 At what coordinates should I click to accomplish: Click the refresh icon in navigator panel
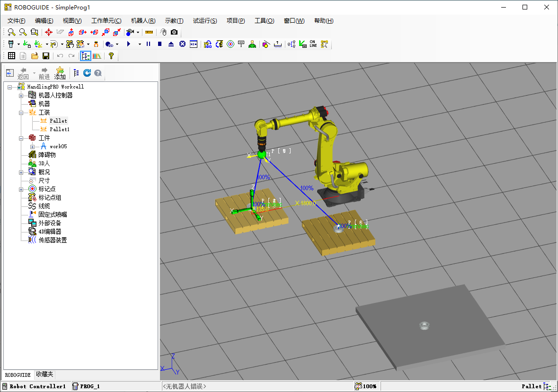(x=87, y=73)
